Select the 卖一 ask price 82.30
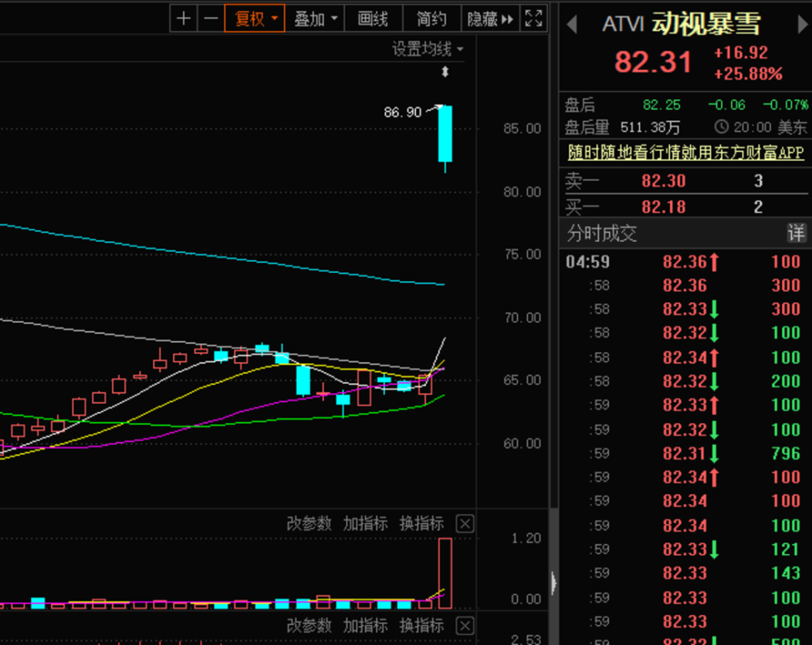The height and width of the screenshot is (645, 812). click(x=663, y=181)
